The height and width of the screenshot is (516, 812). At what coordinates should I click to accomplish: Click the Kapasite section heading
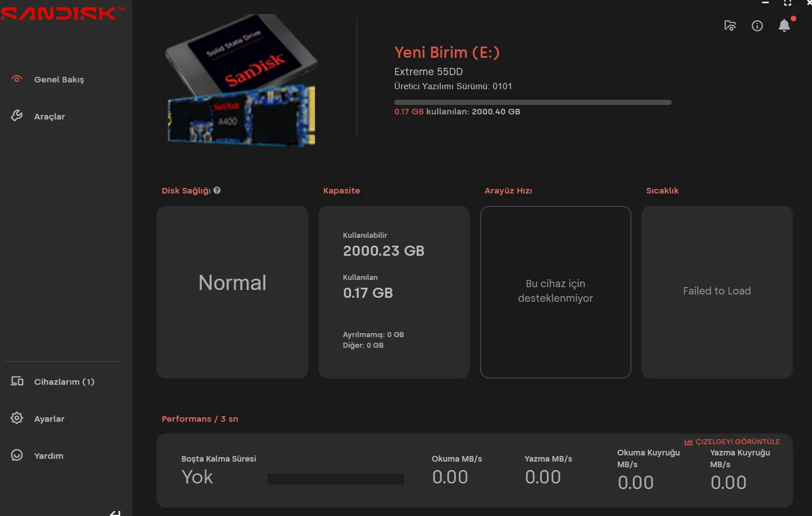(x=342, y=191)
